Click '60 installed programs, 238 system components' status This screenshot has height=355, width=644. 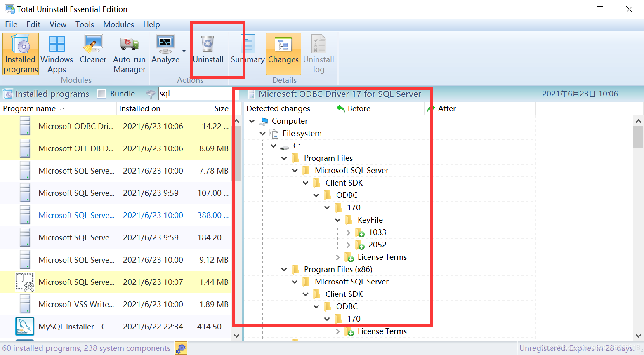pyautogui.click(x=86, y=348)
